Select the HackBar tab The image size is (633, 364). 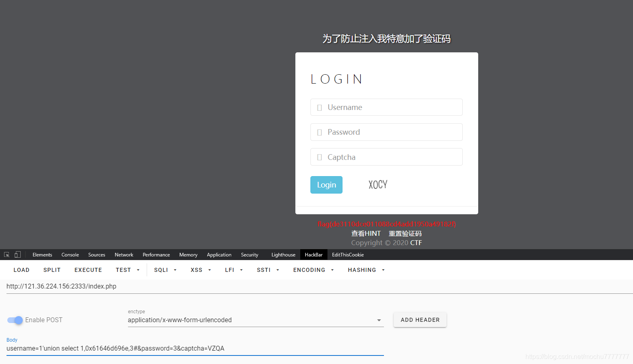click(x=314, y=255)
